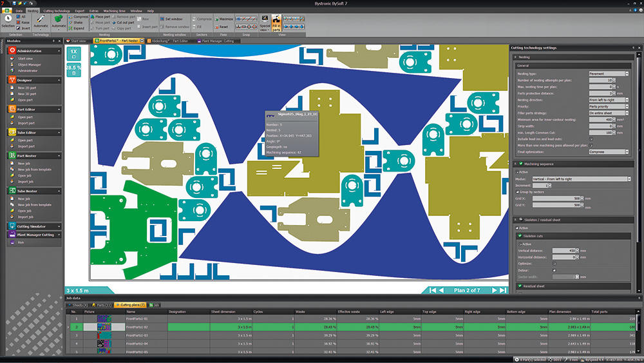The height and width of the screenshot is (363, 644).
Task: Click the 28.5 % waste tile
Action: 73,70
